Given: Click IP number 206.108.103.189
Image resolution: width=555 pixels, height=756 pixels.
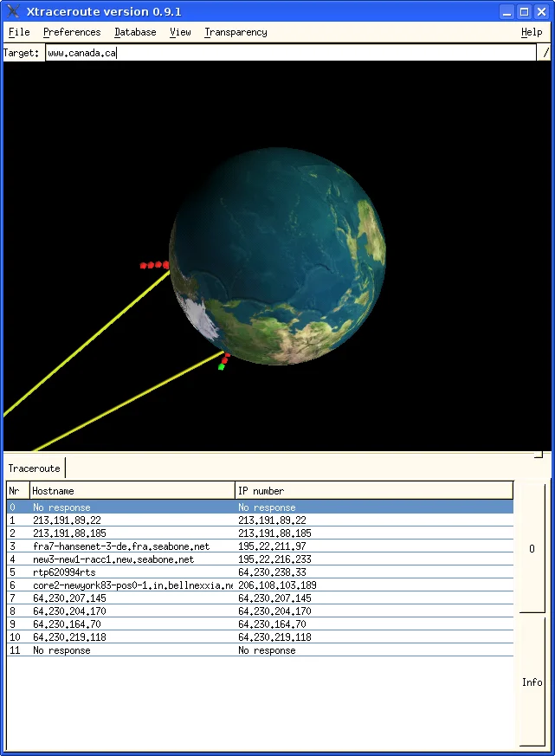Looking at the screenshot, I should point(277,585).
